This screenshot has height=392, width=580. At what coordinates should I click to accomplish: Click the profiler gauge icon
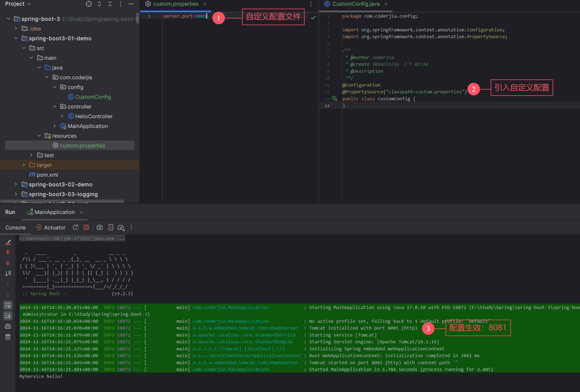click(x=121, y=228)
